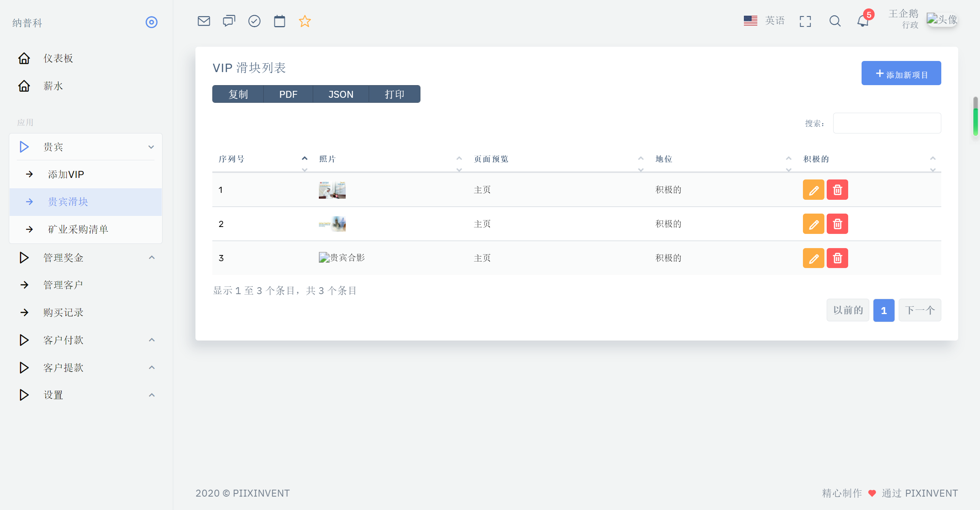Open 矿业采购清单 sidebar item
980x510 pixels.
78,229
